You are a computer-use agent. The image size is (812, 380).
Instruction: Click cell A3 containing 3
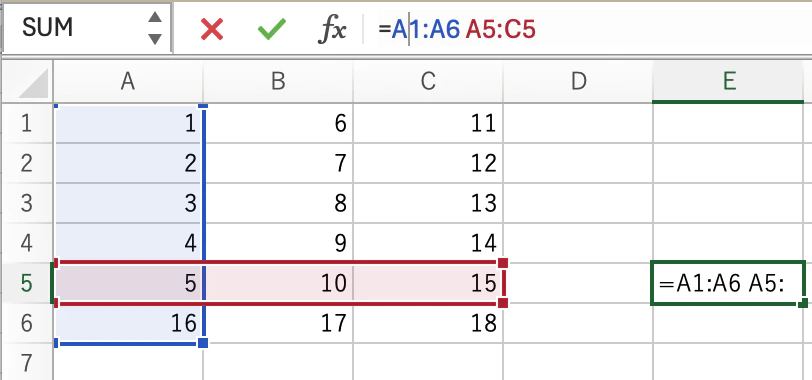[128, 203]
